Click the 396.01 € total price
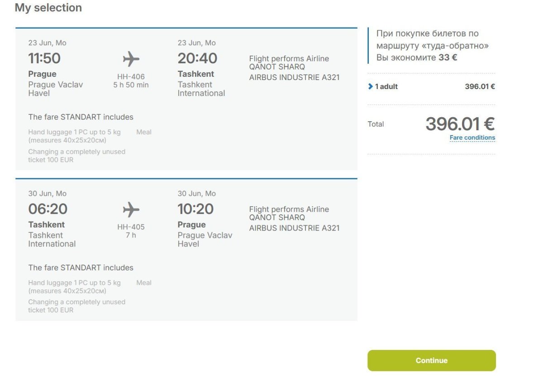This screenshot has height=392, width=543. pyautogui.click(x=460, y=124)
